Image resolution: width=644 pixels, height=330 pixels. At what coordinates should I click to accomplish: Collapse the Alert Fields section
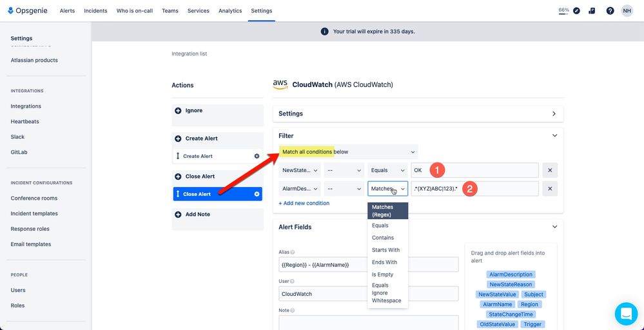[x=554, y=227]
